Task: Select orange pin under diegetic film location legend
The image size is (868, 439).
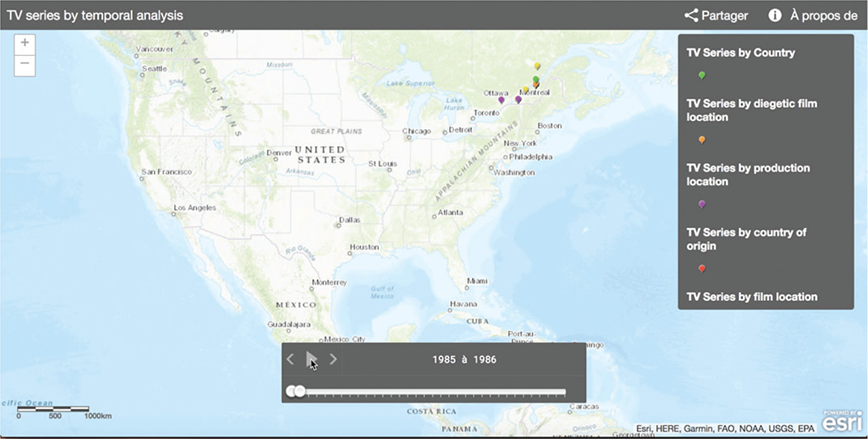Action: [702, 140]
